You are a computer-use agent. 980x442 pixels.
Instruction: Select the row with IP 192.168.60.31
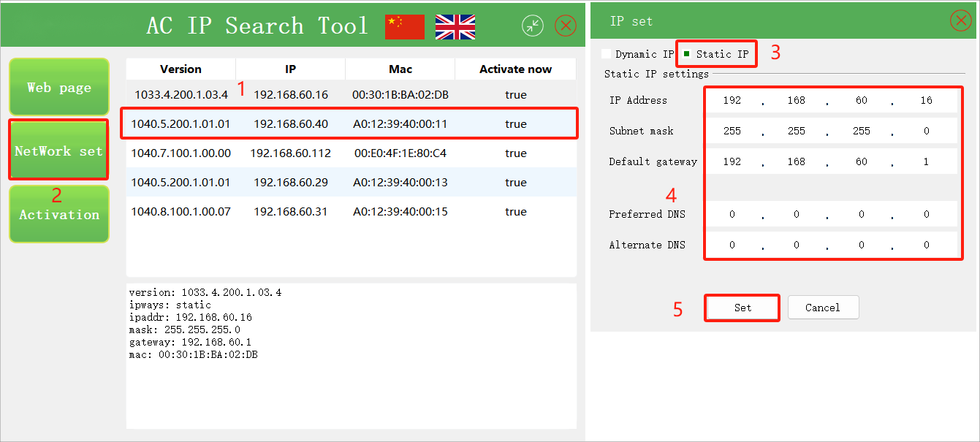point(351,212)
